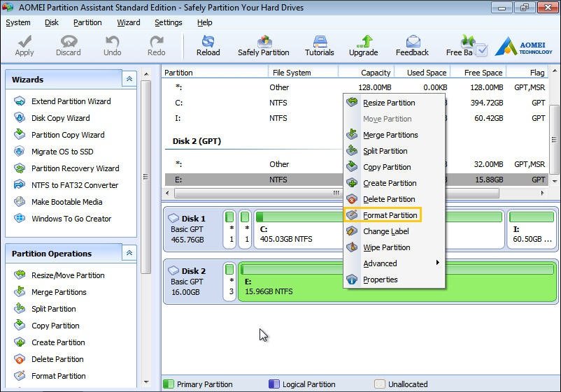Click the Partition column header
This screenshot has width=561, height=392.
(215, 73)
